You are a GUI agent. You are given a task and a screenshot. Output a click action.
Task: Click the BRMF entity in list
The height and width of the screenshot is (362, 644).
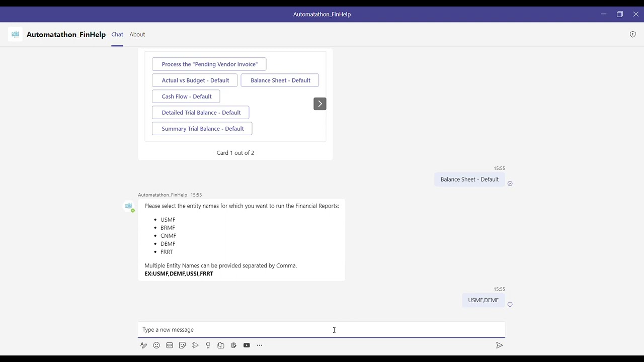[x=168, y=228]
